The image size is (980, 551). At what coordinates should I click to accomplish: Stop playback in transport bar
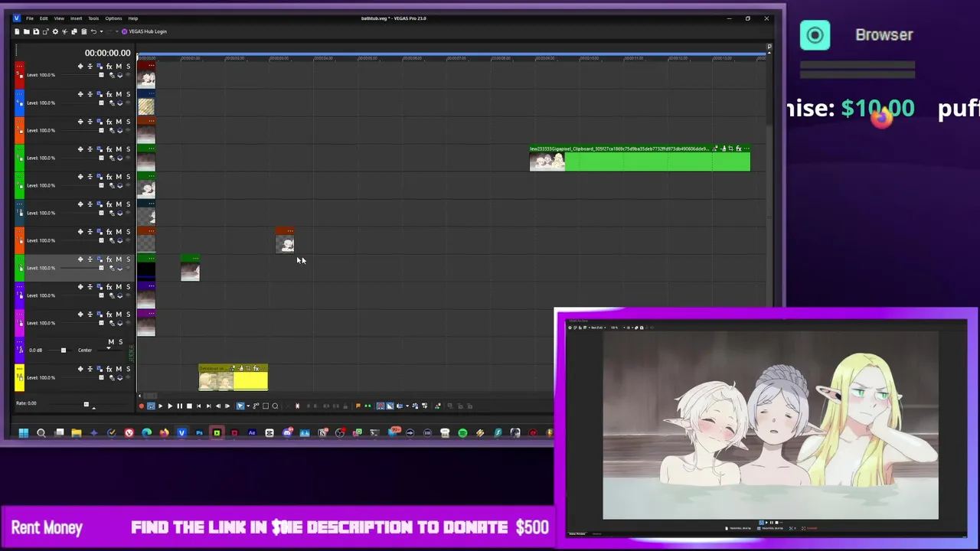pos(189,406)
